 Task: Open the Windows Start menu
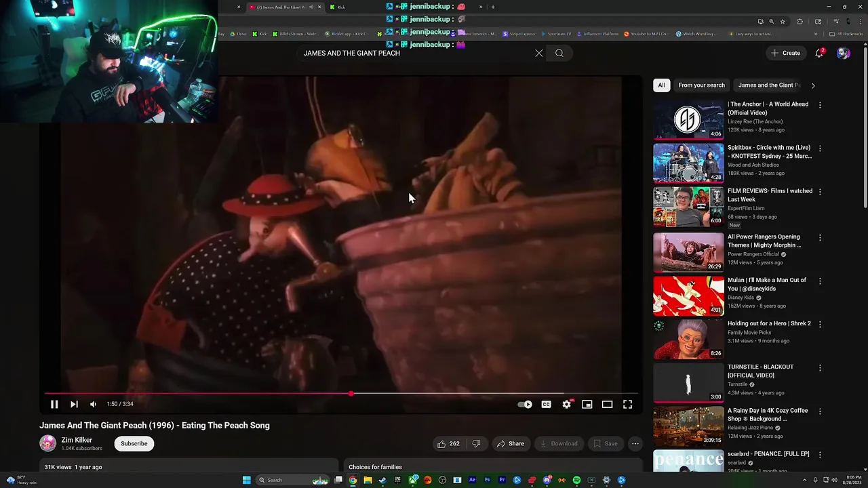pyautogui.click(x=247, y=480)
